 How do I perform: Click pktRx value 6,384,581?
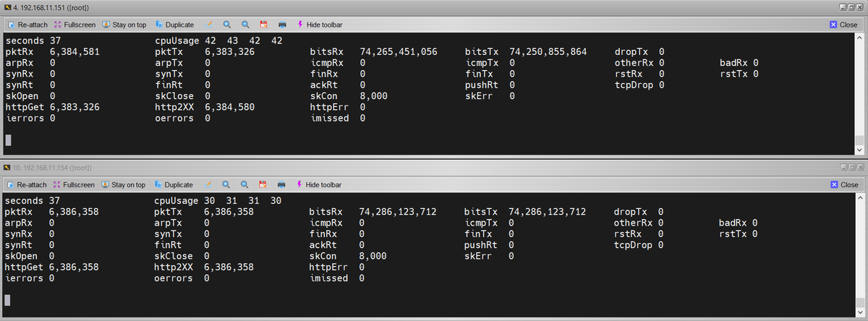click(x=75, y=52)
